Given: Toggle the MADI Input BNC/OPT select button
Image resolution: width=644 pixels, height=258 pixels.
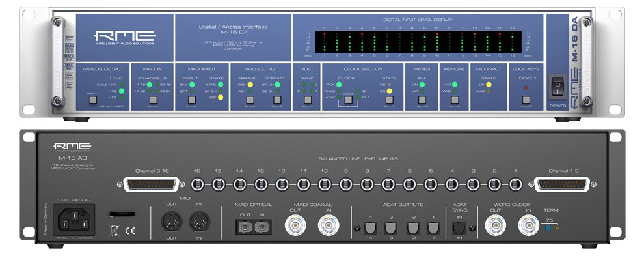Looking at the screenshot, I should [x=191, y=99].
